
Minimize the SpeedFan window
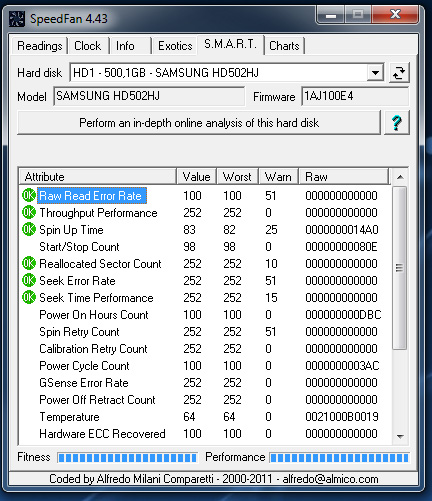tap(331, 15)
